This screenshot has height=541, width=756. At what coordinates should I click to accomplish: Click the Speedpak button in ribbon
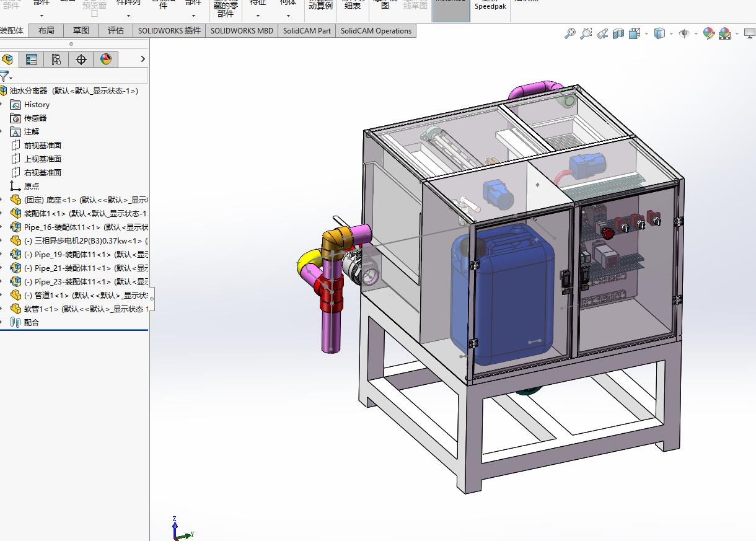click(x=489, y=7)
